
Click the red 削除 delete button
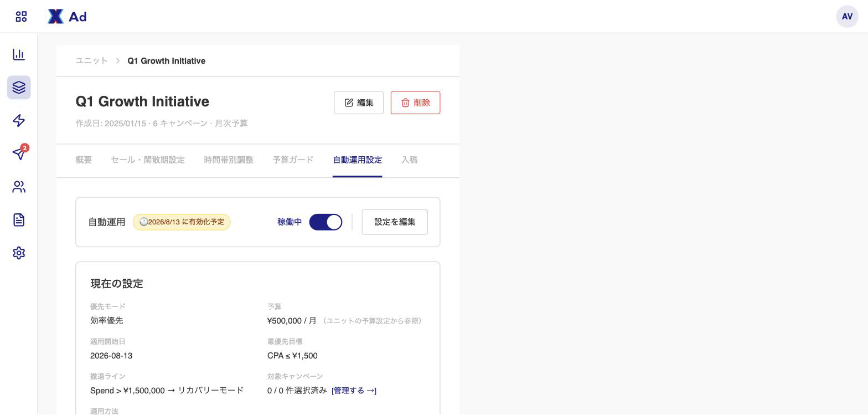coord(415,103)
